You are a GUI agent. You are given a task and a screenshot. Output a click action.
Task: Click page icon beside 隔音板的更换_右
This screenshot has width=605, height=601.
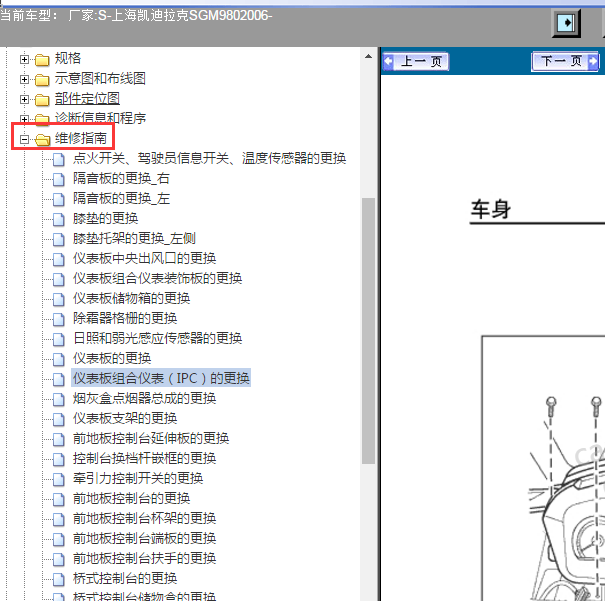click(x=59, y=179)
